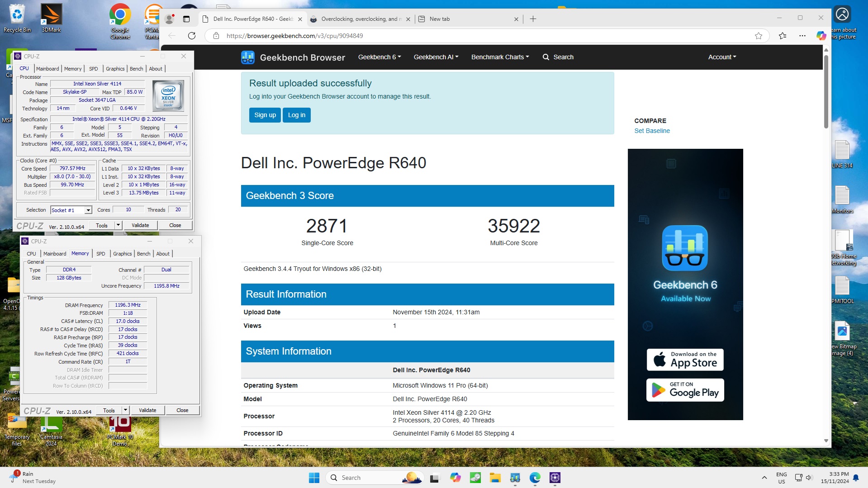Open Edge settings and more menu
Image resolution: width=868 pixels, height=488 pixels.
coord(802,36)
